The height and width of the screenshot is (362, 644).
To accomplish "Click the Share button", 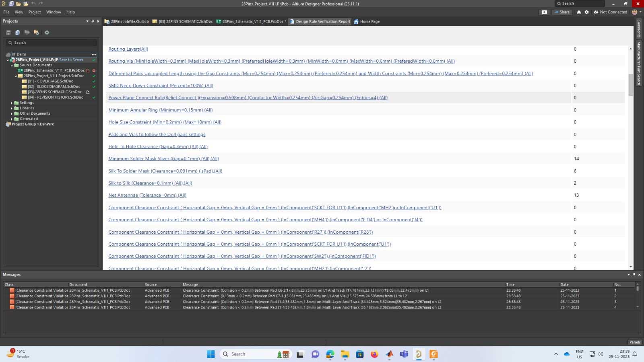I will 562,12.
